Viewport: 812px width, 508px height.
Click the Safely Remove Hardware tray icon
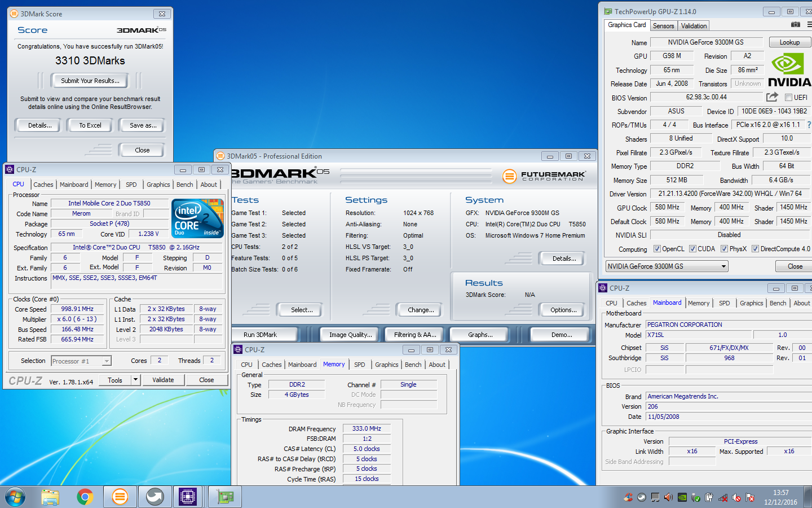pos(696,497)
